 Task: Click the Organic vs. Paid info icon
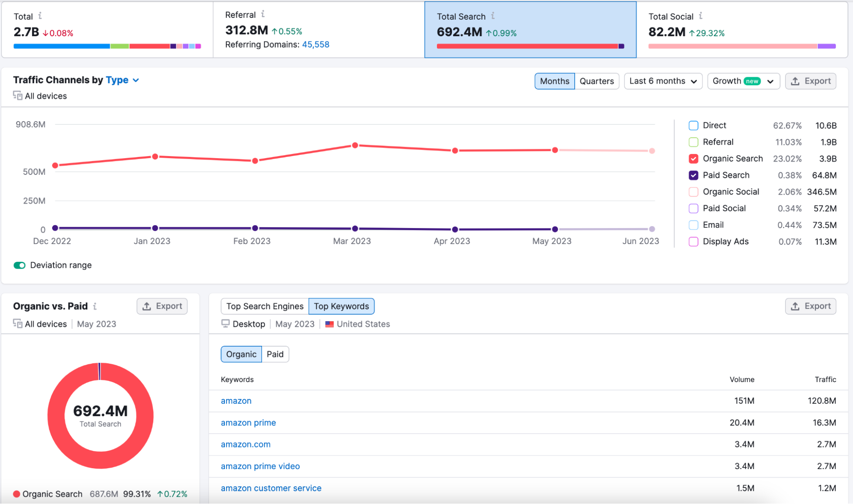pos(96,306)
